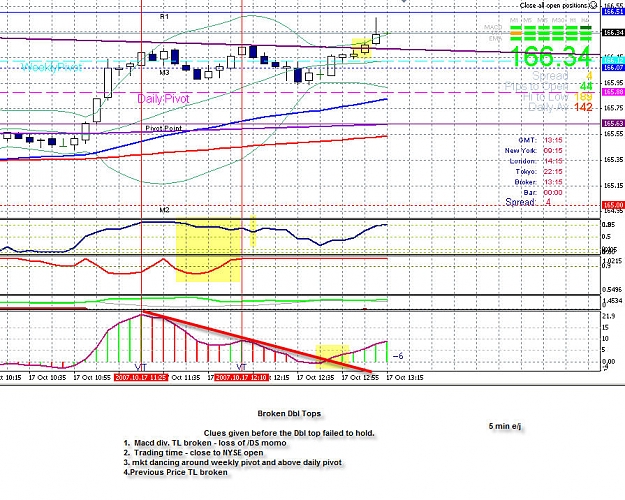Select the red MACD divergence trendline
625x500 pixels.
pos(258,341)
